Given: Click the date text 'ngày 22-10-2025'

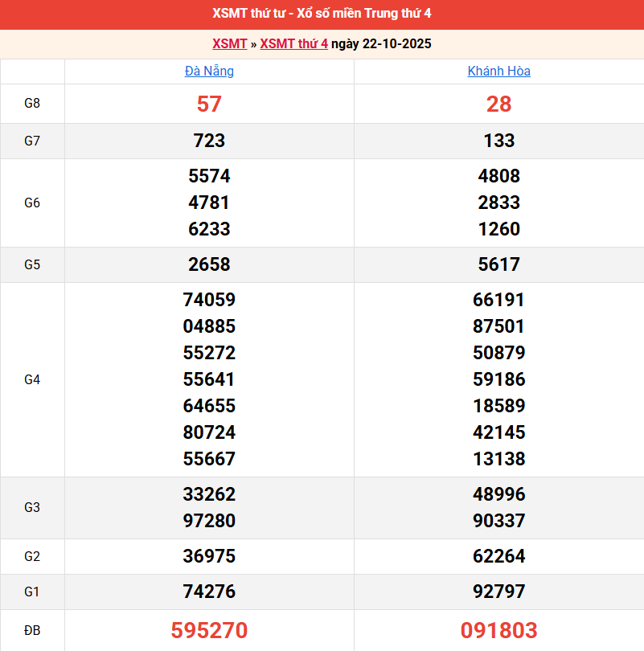Looking at the screenshot, I should (381, 43).
